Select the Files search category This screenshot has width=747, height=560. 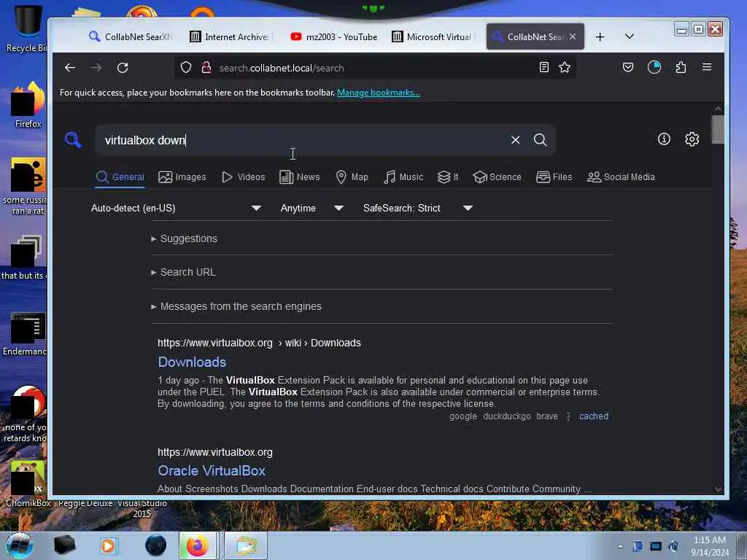click(554, 177)
